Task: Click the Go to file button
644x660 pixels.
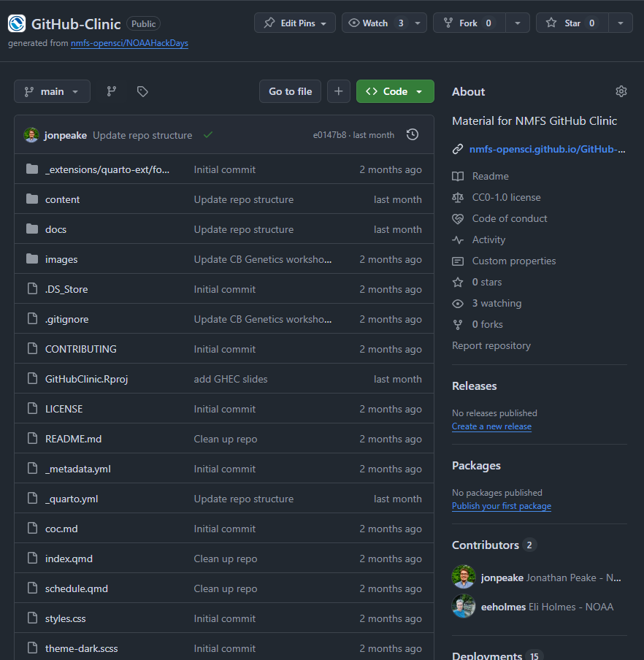Action: [x=290, y=91]
